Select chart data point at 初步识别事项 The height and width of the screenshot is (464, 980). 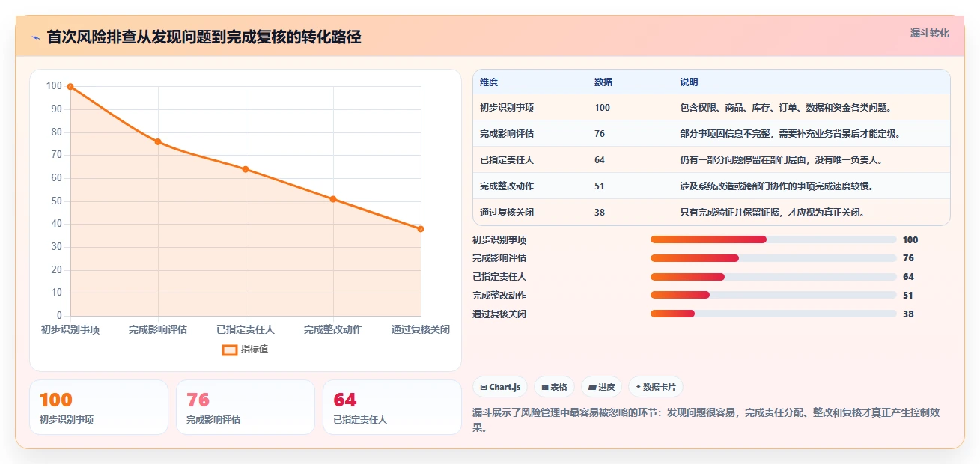click(70, 87)
